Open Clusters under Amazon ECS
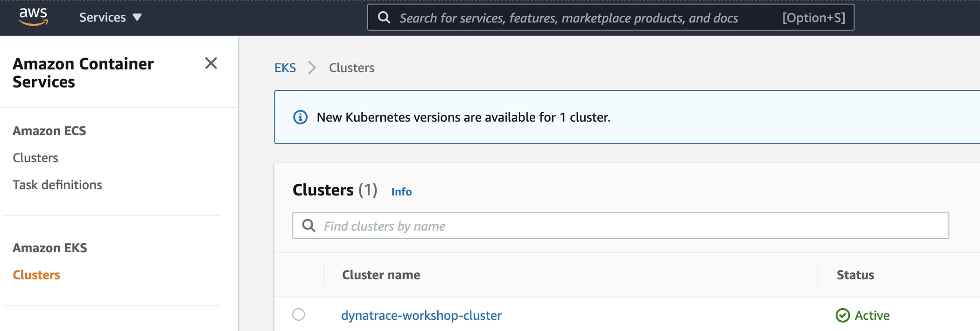 click(35, 158)
